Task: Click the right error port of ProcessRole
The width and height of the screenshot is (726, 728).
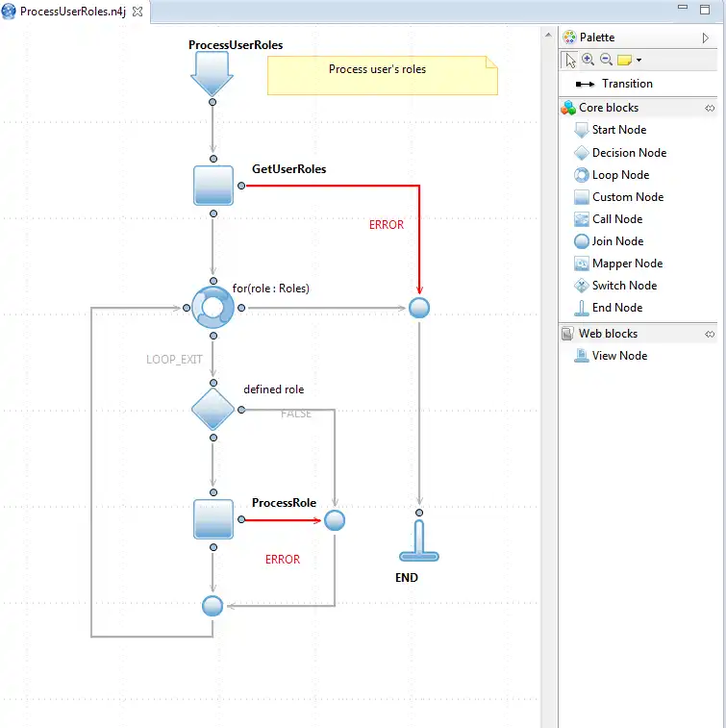Action: point(241,519)
